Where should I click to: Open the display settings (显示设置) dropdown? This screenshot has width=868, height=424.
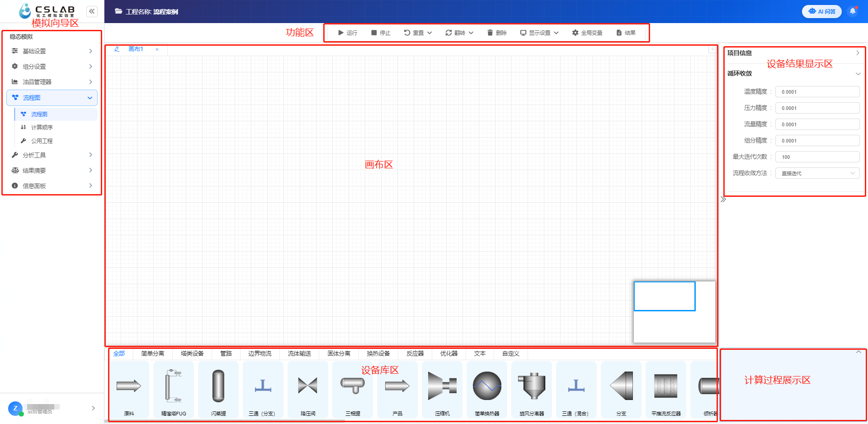pos(539,33)
